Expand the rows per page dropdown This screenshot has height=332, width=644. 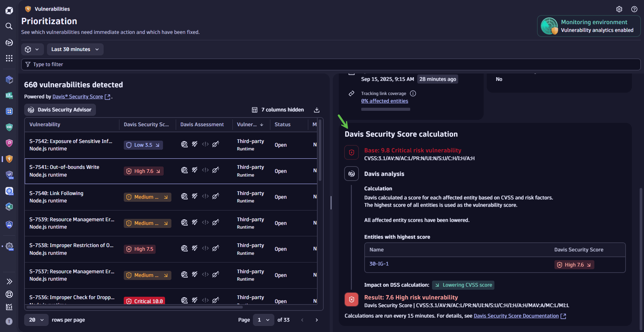pos(36,320)
